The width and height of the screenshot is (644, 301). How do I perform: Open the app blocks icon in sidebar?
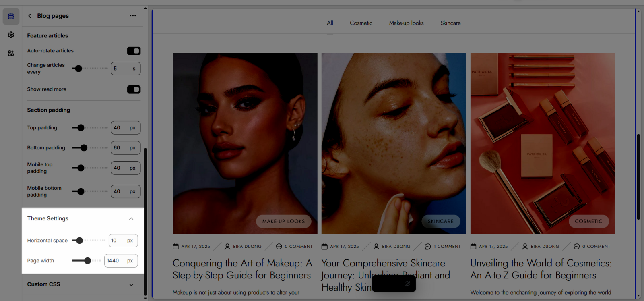pos(11,53)
